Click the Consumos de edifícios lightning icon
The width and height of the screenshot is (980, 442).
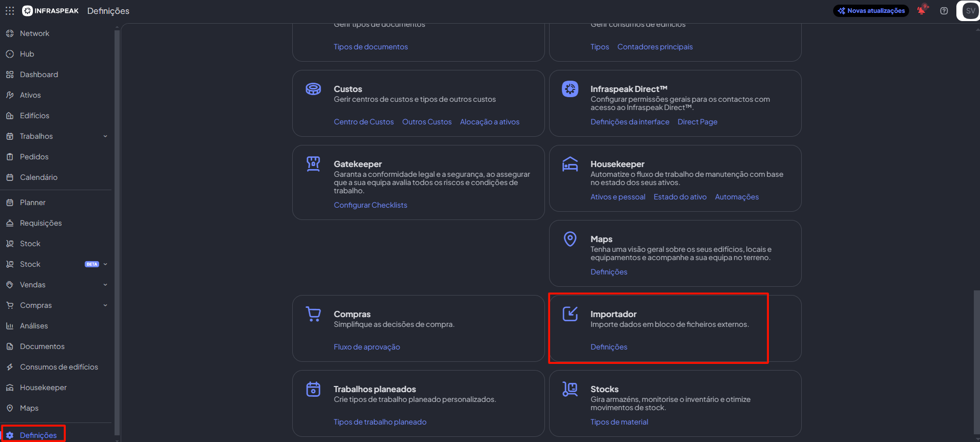tap(10, 367)
